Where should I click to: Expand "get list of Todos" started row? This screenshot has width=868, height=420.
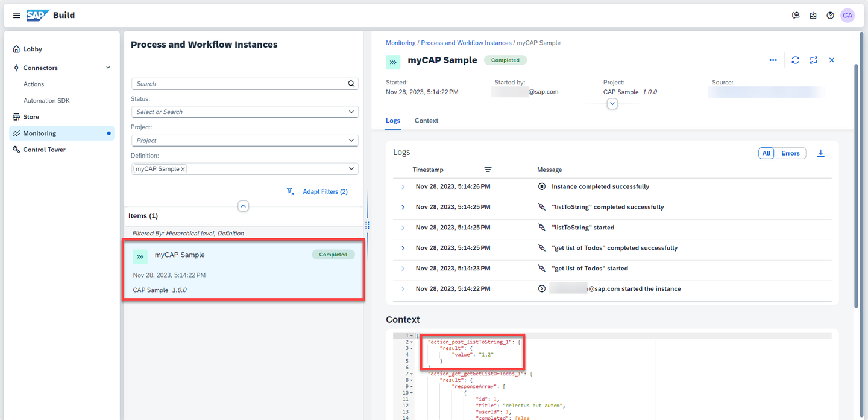click(403, 269)
